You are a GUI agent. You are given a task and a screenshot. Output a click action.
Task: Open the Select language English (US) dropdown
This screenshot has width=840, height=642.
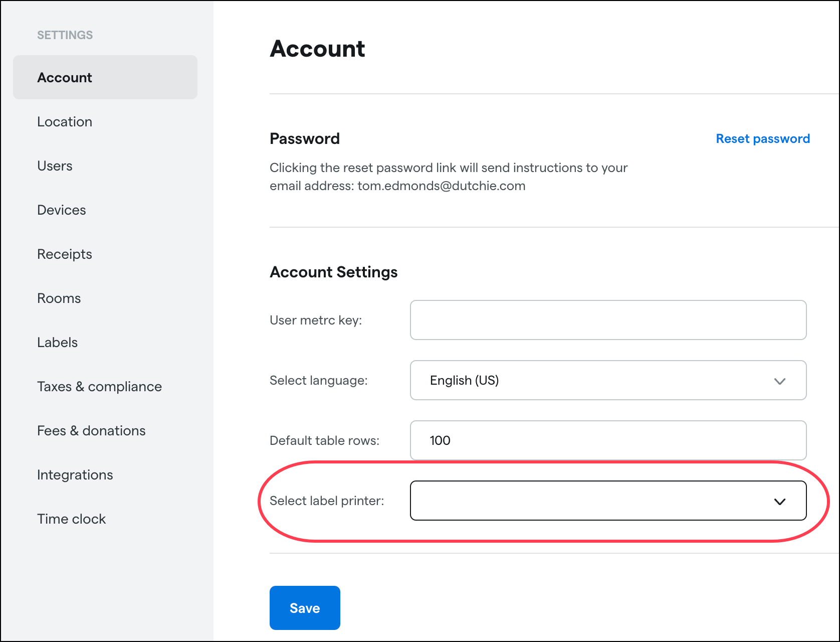(607, 380)
